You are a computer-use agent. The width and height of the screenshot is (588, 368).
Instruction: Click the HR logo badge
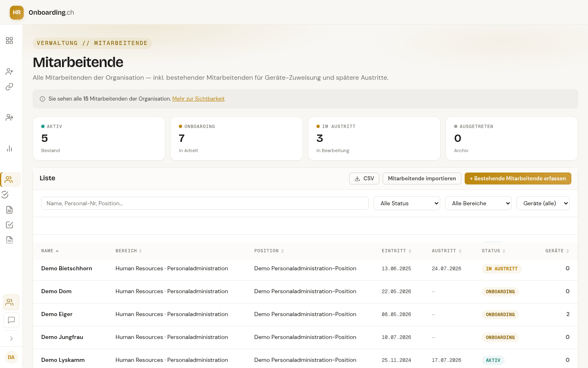tap(17, 13)
